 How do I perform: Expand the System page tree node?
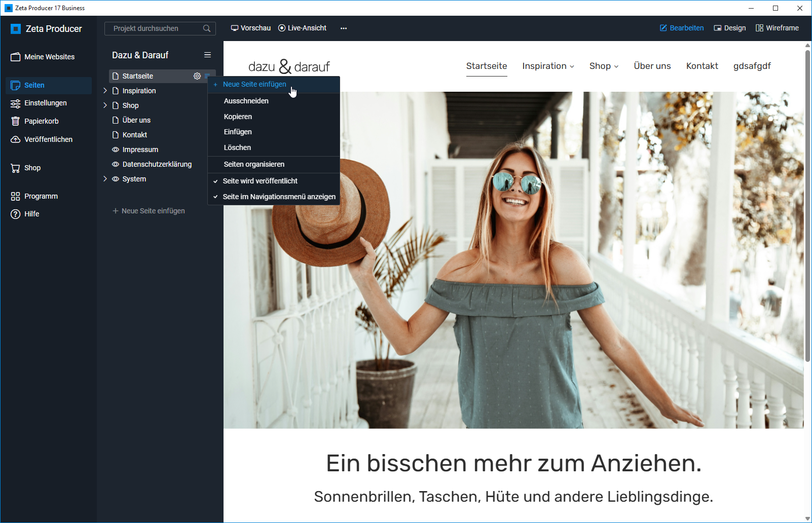point(105,179)
